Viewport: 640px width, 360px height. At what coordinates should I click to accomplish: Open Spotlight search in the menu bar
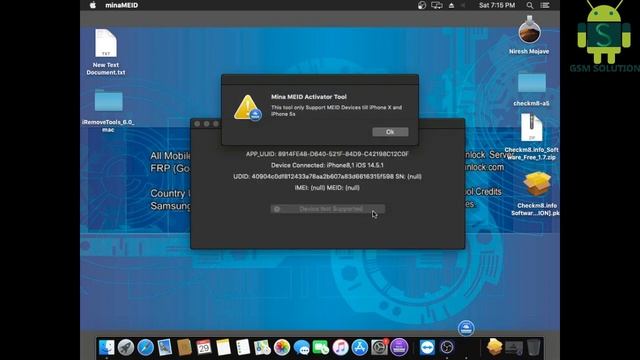pos(529,5)
